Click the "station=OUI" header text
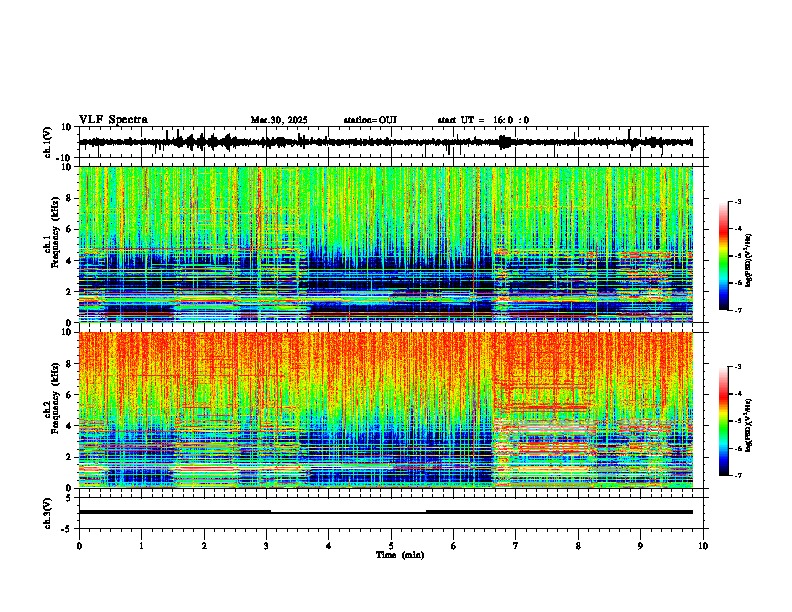 [x=370, y=120]
